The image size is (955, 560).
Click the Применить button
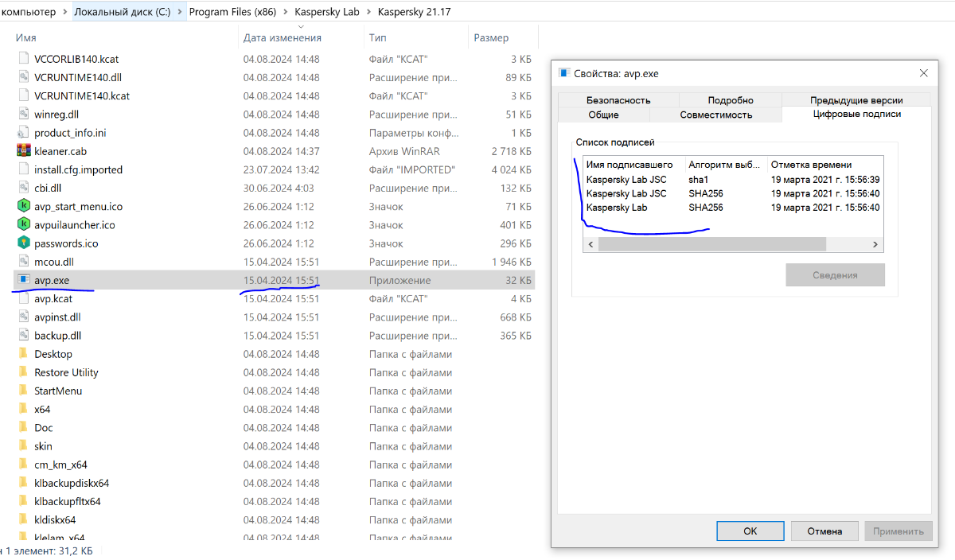pos(898,531)
